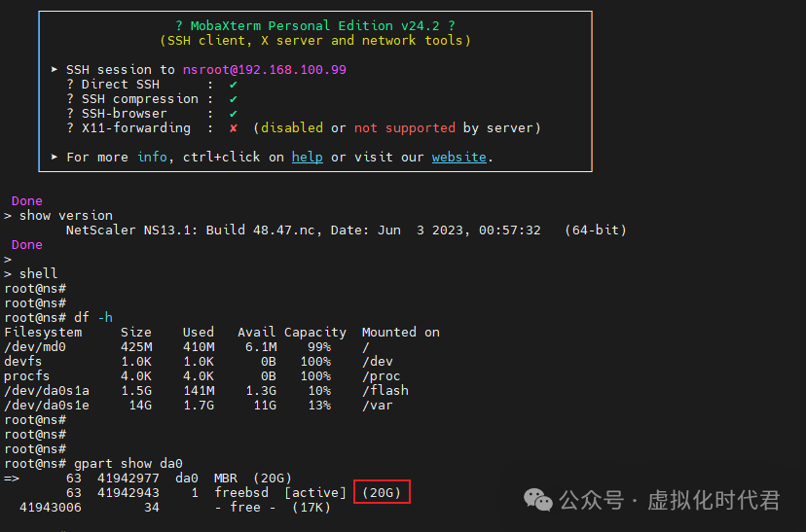Screen dimensions: 806x532
Task: Click the MobaXterm Personal Edition v24.2 title
Action: tap(315, 25)
